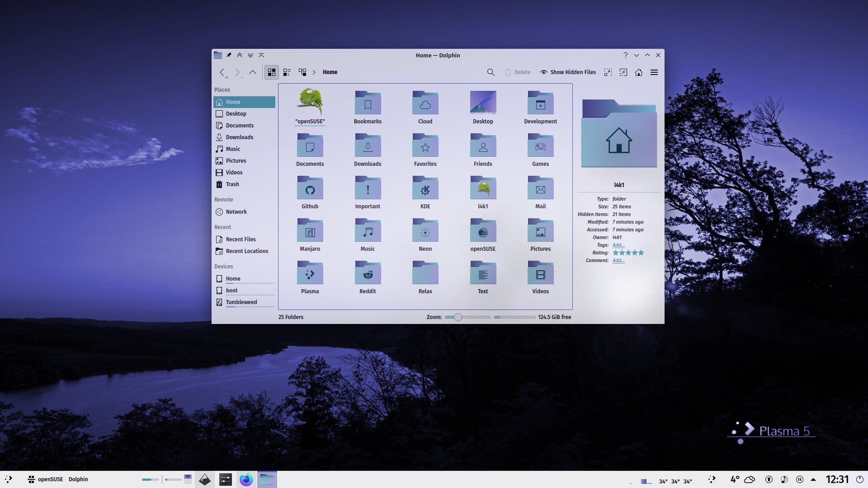Screen dimensions: 868x488
Task: Select the Tumbleweed device
Action: [x=244, y=302]
